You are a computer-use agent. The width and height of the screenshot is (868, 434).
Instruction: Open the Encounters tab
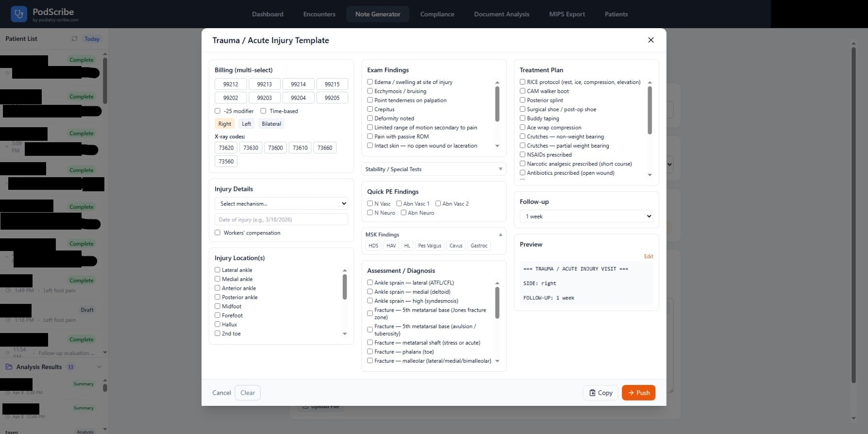[x=319, y=14]
